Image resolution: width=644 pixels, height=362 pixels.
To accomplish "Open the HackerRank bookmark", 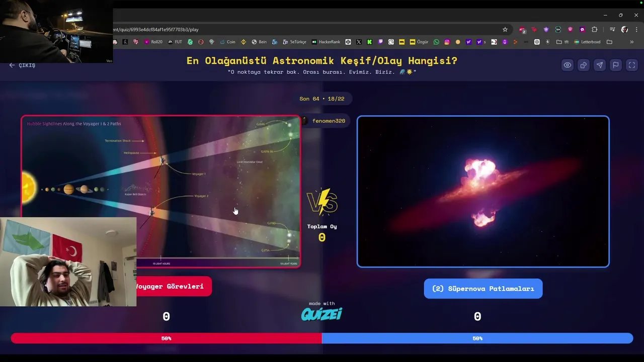I will click(326, 42).
